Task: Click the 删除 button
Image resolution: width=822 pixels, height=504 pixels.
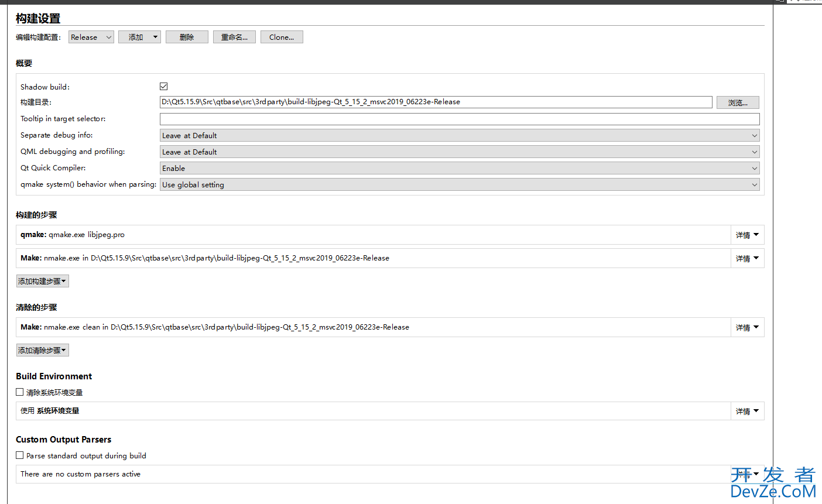Action: (187, 37)
